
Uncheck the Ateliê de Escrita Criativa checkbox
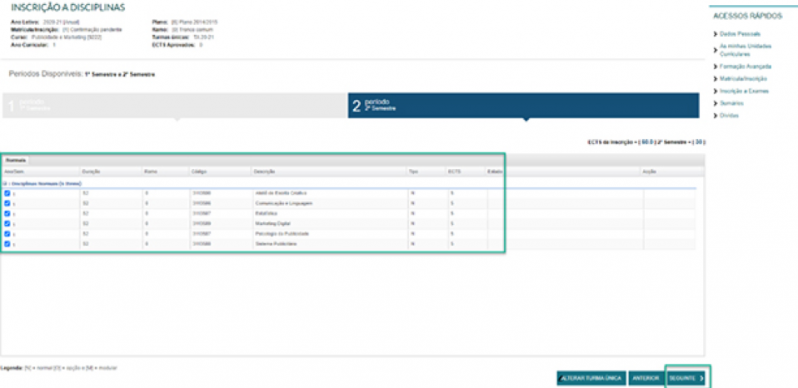click(x=7, y=193)
